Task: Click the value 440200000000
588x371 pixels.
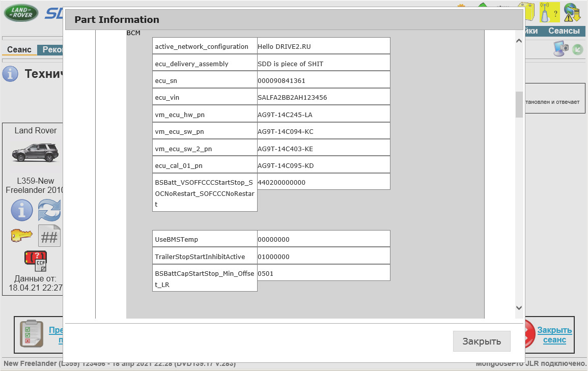Action: (281, 183)
